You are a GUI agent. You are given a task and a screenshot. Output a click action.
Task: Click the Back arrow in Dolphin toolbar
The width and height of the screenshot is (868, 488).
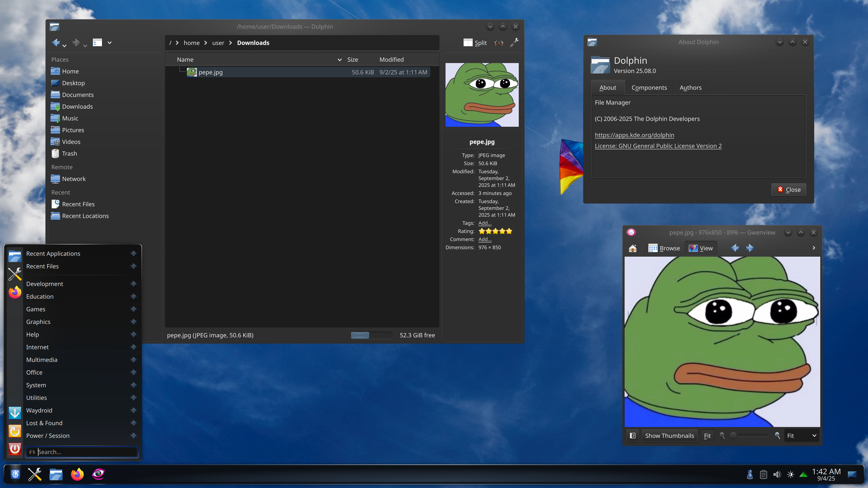[x=56, y=42]
